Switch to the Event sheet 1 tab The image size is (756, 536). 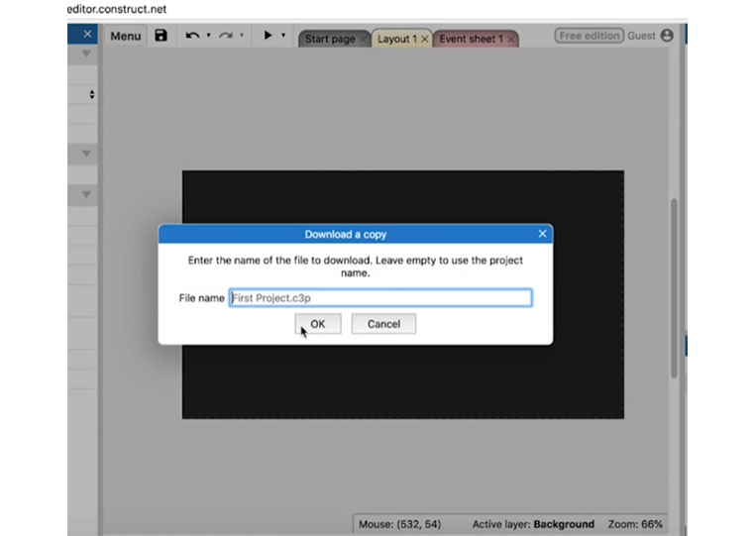[x=471, y=39]
